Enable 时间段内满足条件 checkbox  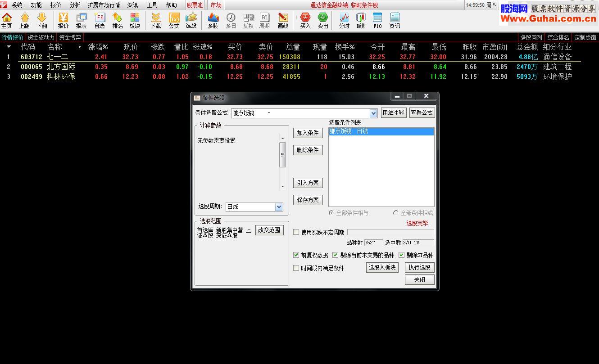[x=296, y=268]
